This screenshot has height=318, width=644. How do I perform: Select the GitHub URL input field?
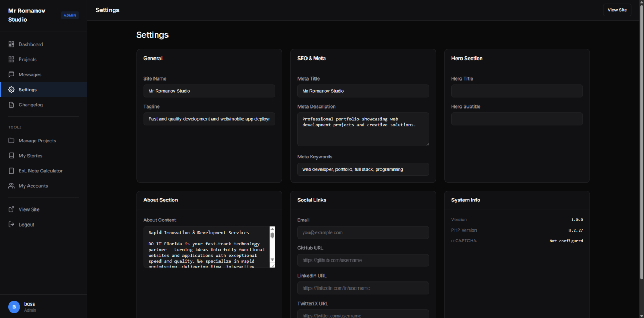363,260
